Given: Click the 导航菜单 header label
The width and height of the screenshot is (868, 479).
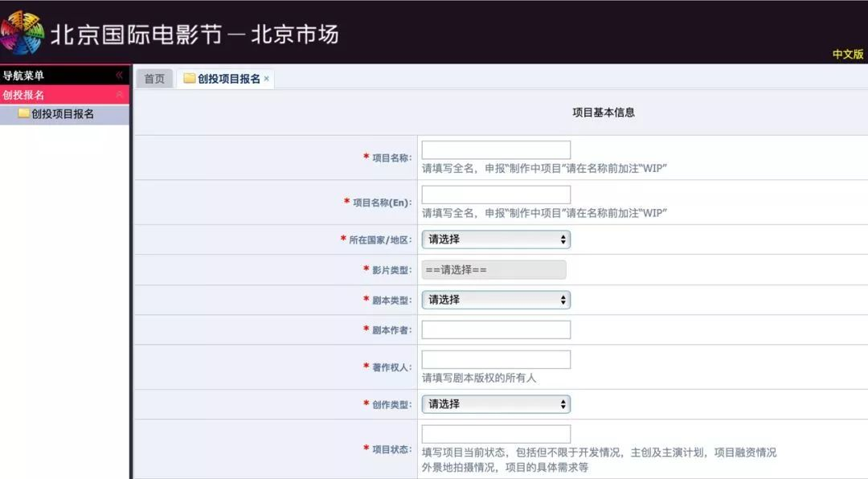Looking at the screenshot, I should coord(23,76).
